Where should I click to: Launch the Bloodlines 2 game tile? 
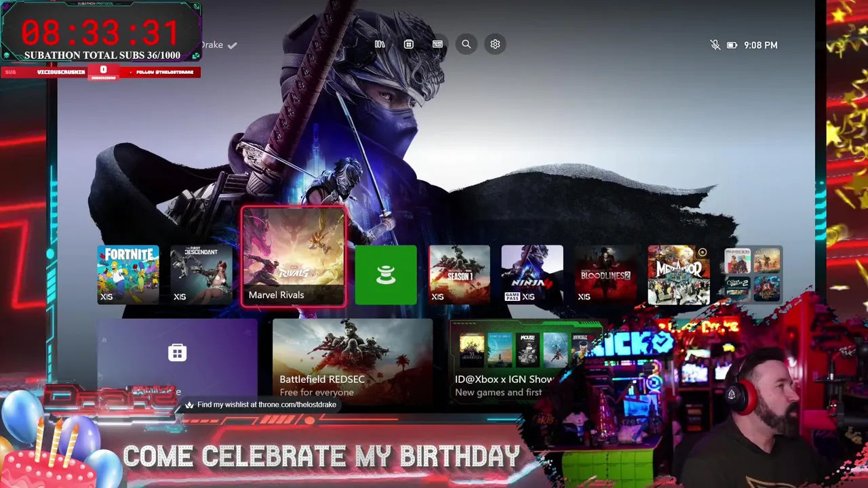click(x=606, y=274)
